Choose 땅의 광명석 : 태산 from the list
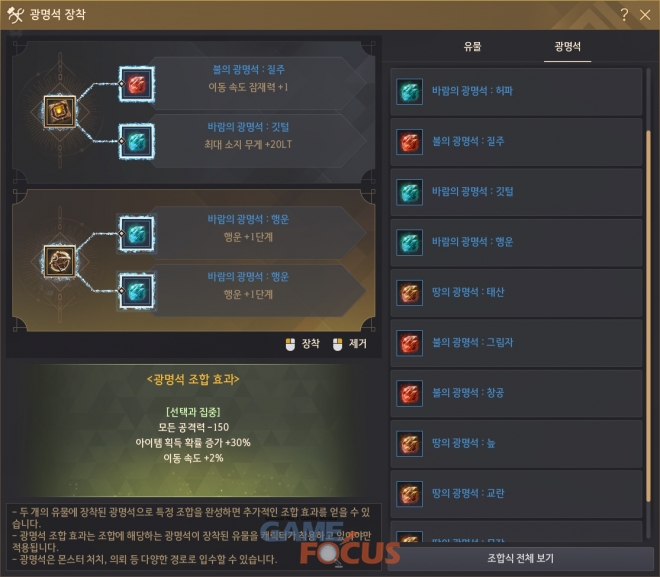 [x=516, y=292]
